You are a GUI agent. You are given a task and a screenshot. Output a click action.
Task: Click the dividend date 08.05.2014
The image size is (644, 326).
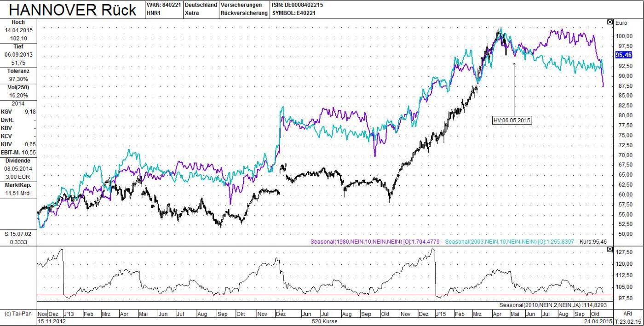point(18,169)
